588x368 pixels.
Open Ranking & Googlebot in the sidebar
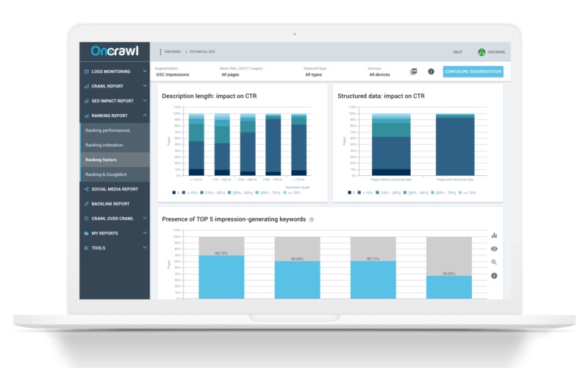pyautogui.click(x=115, y=174)
